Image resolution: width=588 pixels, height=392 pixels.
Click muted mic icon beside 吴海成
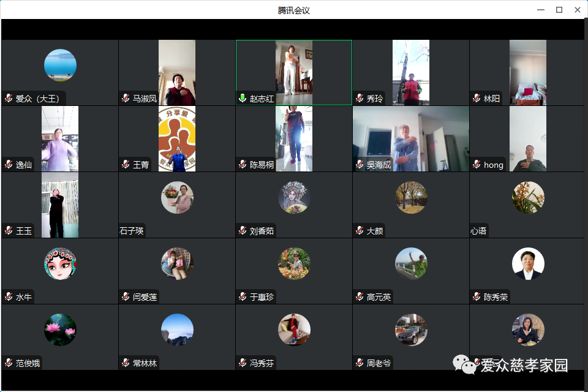[x=360, y=165]
